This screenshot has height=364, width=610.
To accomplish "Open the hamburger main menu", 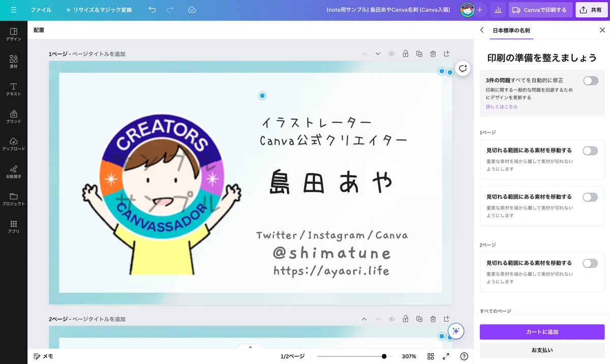I will 13,10.
